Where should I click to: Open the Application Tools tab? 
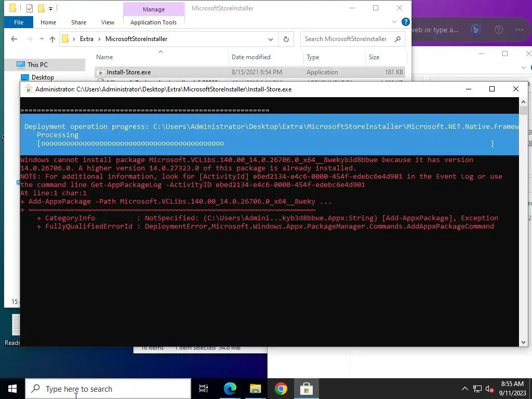click(153, 22)
